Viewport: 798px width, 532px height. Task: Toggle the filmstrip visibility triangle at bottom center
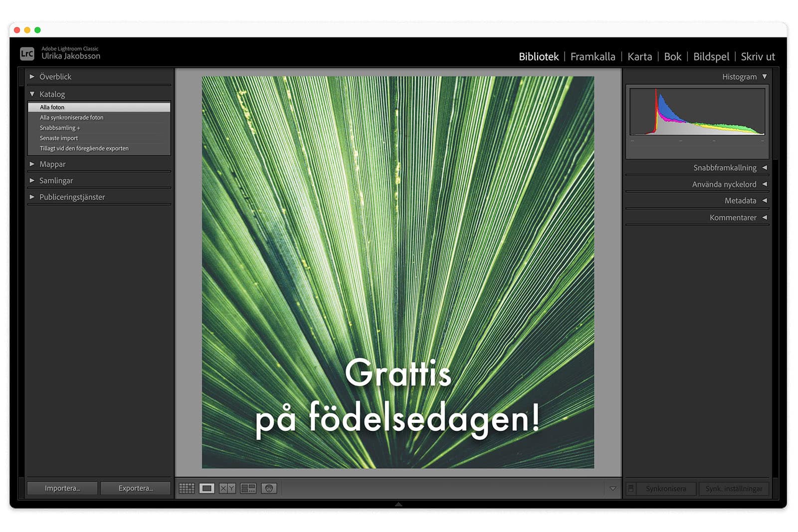pos(398,505)
